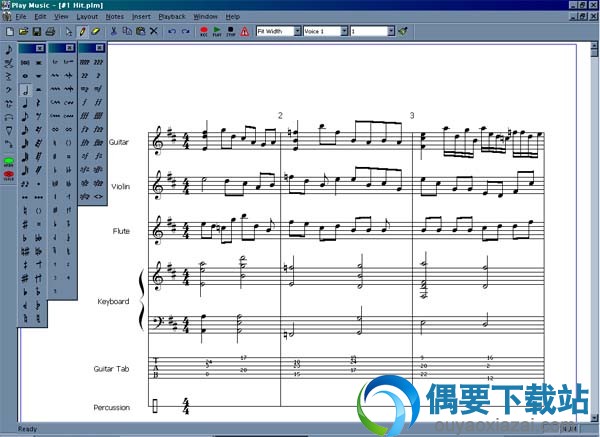Screen dimensions: 600x437
Task: Click the Flute staff label
Action: [x=121, y=231]
